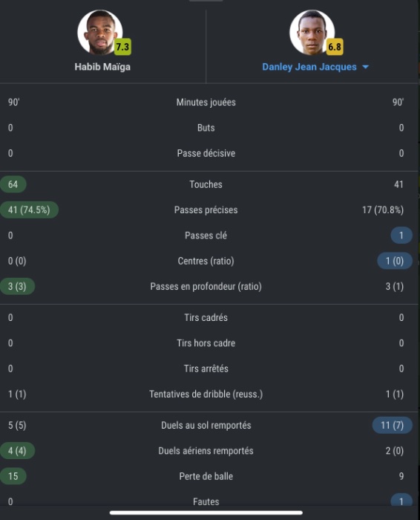
Task: Open Danley Jean Jacques' profile photo
Action: [312, 32]
